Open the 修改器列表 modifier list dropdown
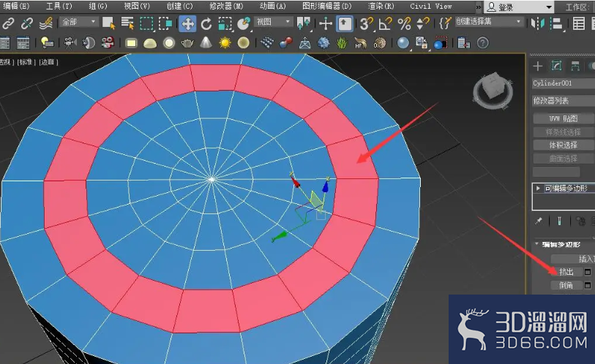 563,100
